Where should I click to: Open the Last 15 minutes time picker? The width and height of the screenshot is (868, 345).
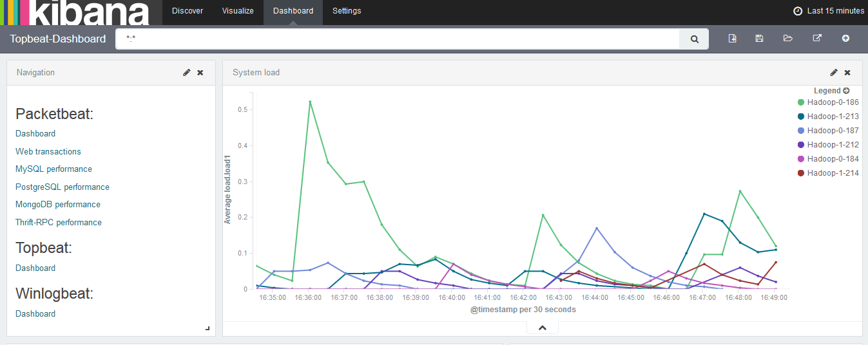pyautogui.click(x=828, y=11)
